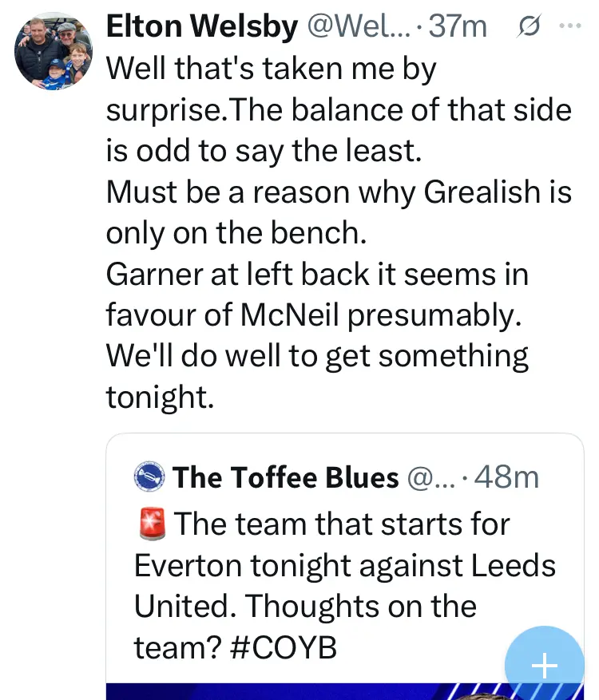This screenshot has height=700, width=599.
Task: Tap 'The team that starts for' quoted text
Action: 341,524
